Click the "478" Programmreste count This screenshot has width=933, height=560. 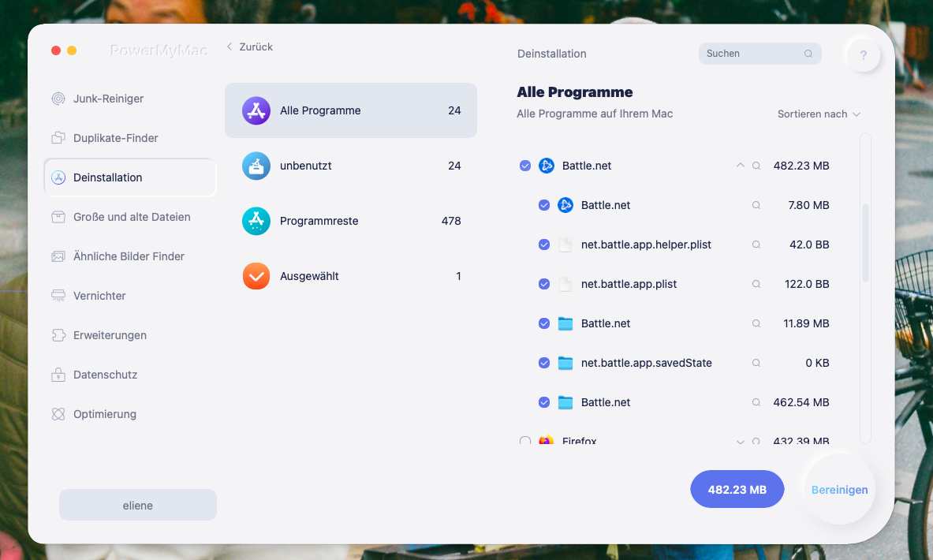click(x=451, y=221)
